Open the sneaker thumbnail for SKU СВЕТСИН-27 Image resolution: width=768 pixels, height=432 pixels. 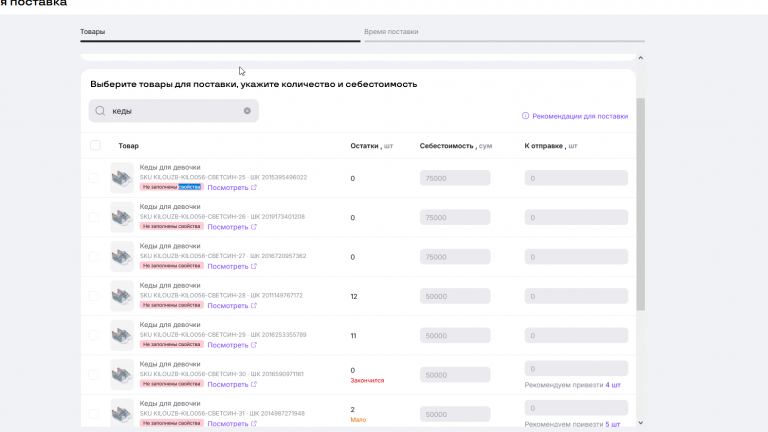(122, 257)
